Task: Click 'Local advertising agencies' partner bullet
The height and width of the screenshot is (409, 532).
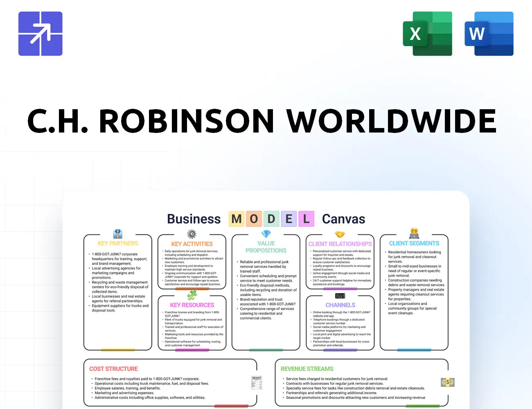Action: [116, 273]
